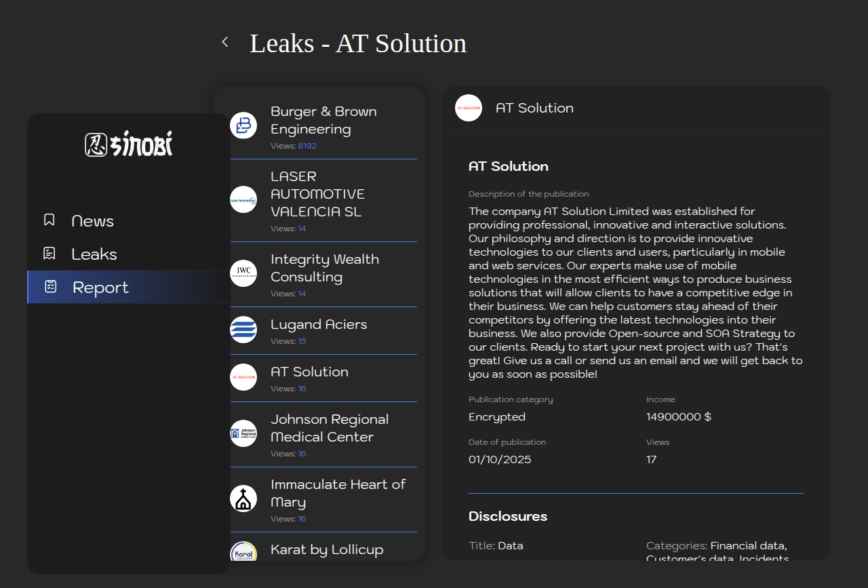Image resolution: width=868 pixels, height=588 pixels.
Task: Click the Sinobi logo in the sidebar
Action: pos(129,144)
